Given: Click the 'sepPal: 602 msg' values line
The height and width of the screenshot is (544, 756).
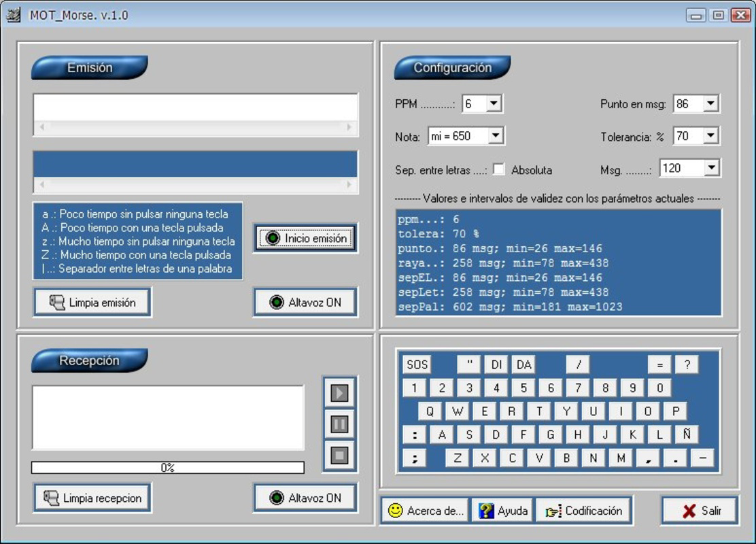Looking at the screenshot, I should pos(510,307).
